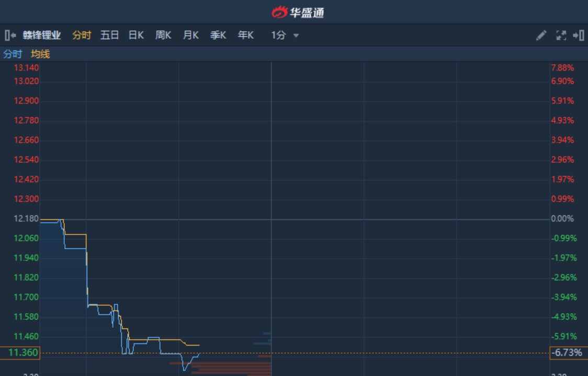The image size is (588, 376).
Task: Collapse the left panel icon beside 赣锋锂业
Action: point(10,35)
